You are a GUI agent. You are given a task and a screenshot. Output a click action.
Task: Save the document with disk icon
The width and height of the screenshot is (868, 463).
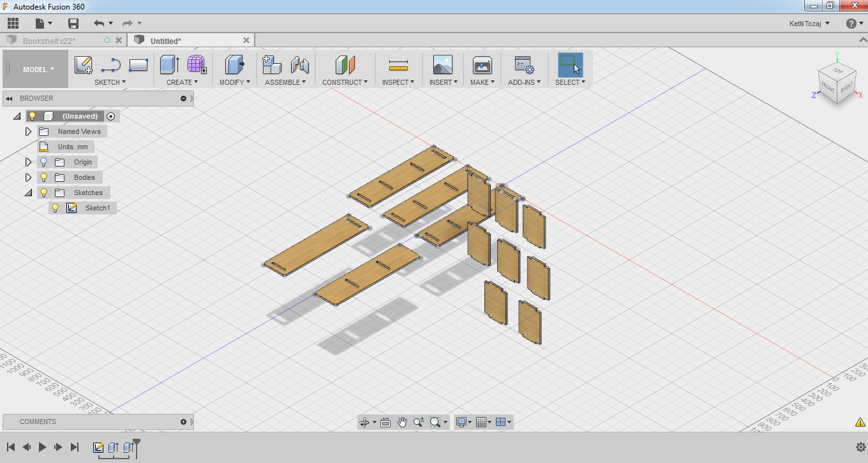pos(73,24)
